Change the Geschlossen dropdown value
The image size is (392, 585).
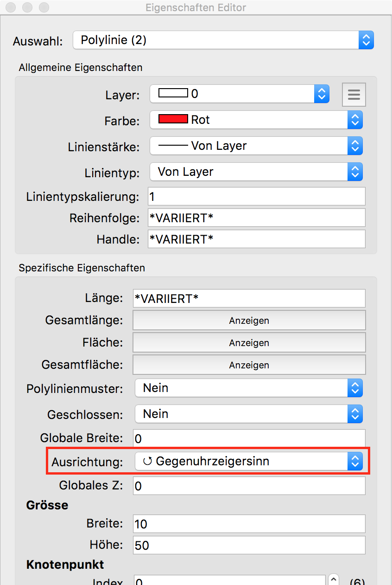[x=248, y=414]
